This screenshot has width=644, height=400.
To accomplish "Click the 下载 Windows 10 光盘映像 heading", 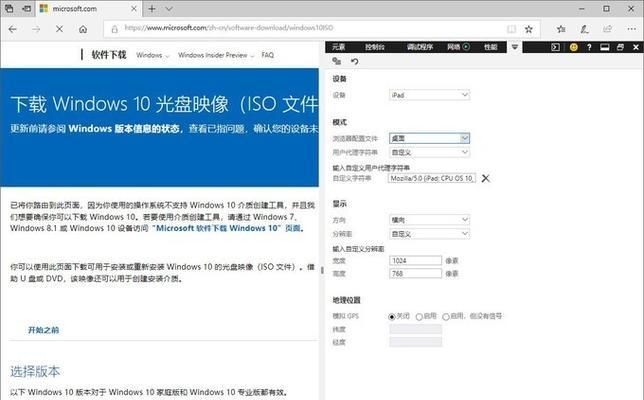I will 164,104.
